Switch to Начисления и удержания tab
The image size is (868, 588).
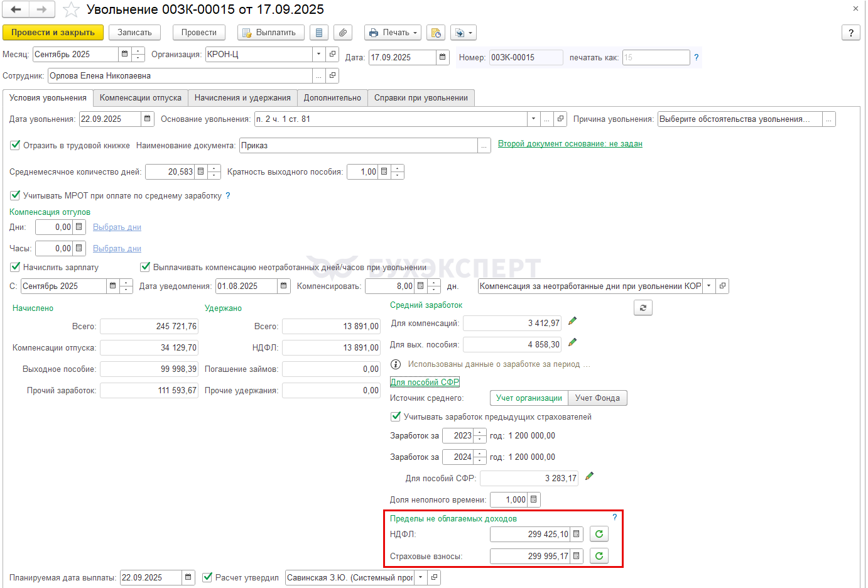point(242,98)
